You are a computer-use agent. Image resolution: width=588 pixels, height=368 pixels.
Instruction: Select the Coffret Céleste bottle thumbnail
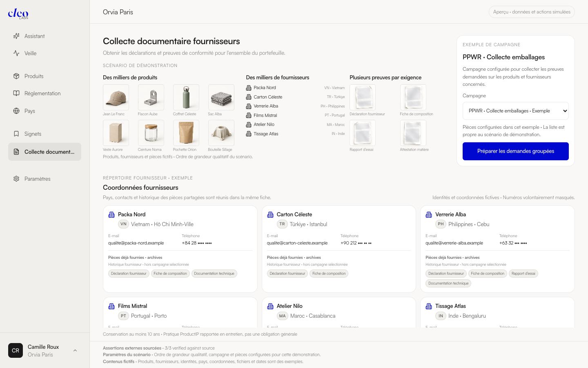(x=186, y=97)
